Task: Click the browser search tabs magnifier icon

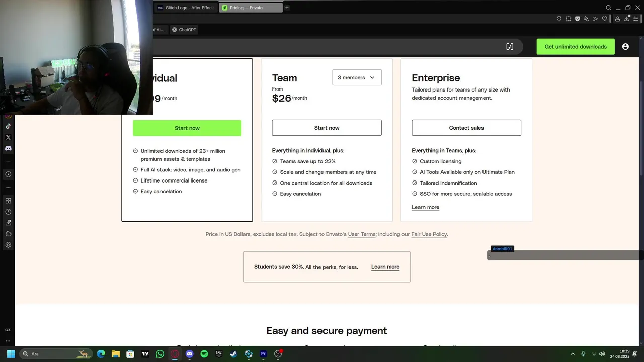Action: coord(608,8)
